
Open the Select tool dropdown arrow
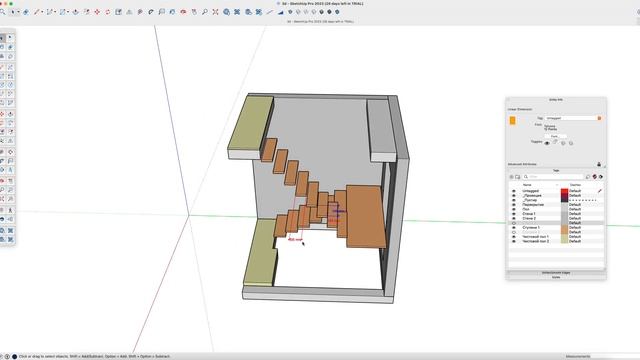[18, 12]
